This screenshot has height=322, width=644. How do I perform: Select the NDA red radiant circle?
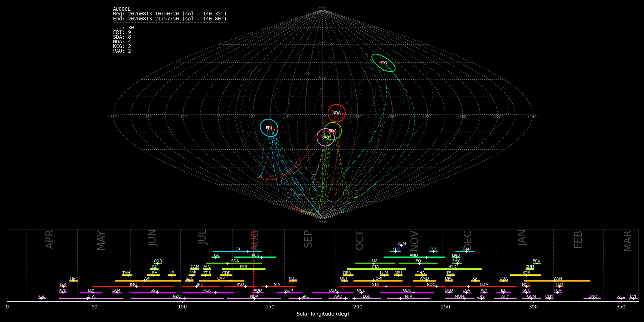337,113
